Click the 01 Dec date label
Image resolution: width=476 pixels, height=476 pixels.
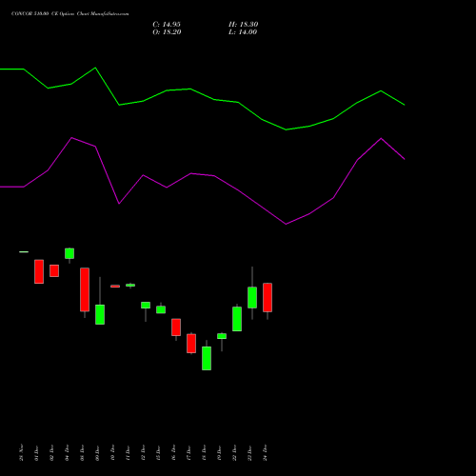tap(36, 453)
